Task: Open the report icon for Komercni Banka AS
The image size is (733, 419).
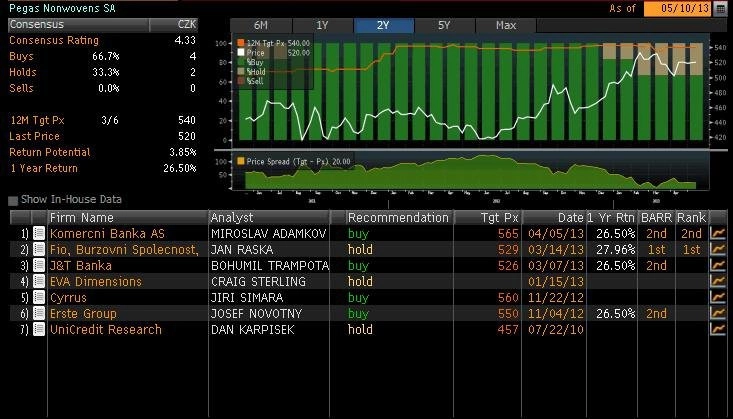Action: [39, 233]
